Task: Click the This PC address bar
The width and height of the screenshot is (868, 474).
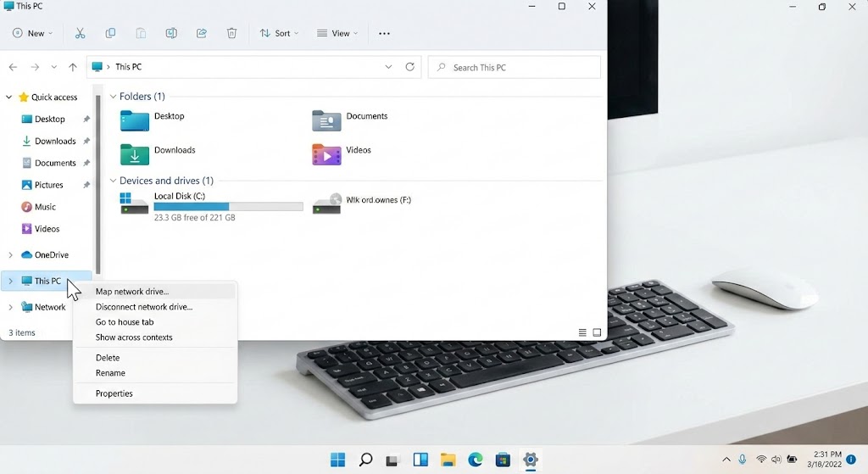Action: (254, 67)
